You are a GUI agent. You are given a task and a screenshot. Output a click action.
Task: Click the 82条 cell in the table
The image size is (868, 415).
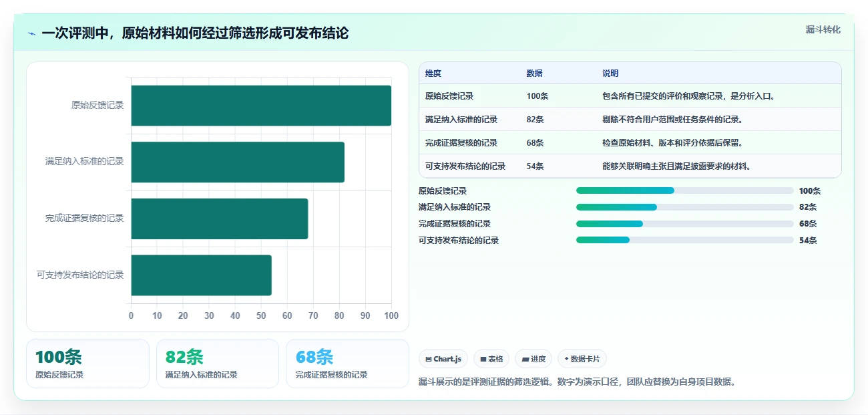535,120
